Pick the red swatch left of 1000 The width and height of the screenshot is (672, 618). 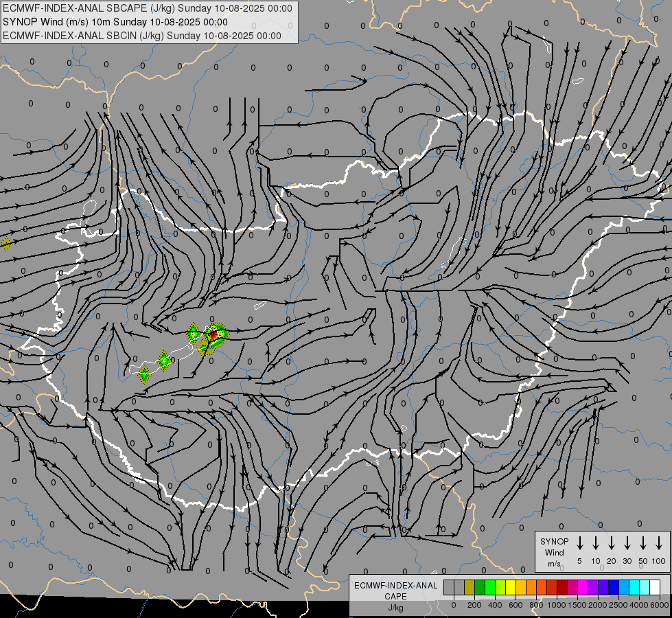pos(552,587)
